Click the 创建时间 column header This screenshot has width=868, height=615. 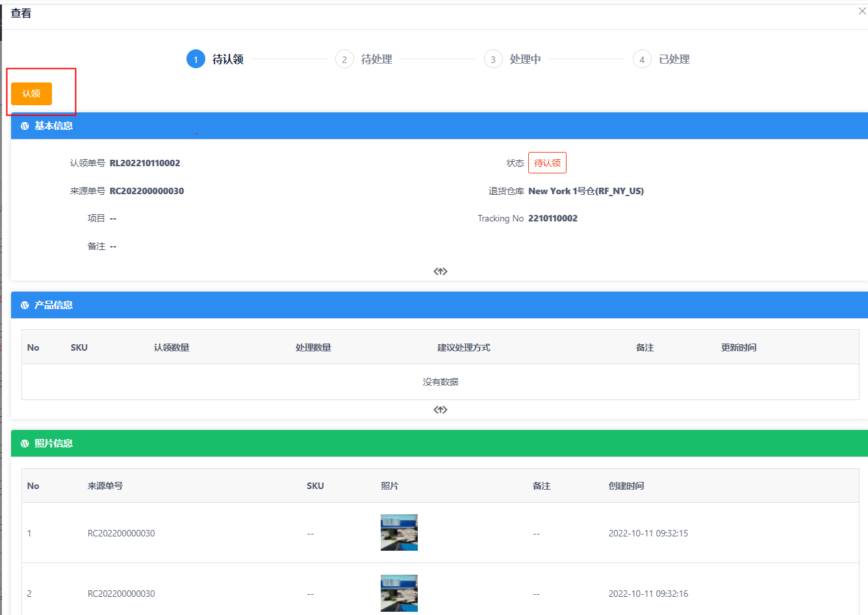click(626, 486)
